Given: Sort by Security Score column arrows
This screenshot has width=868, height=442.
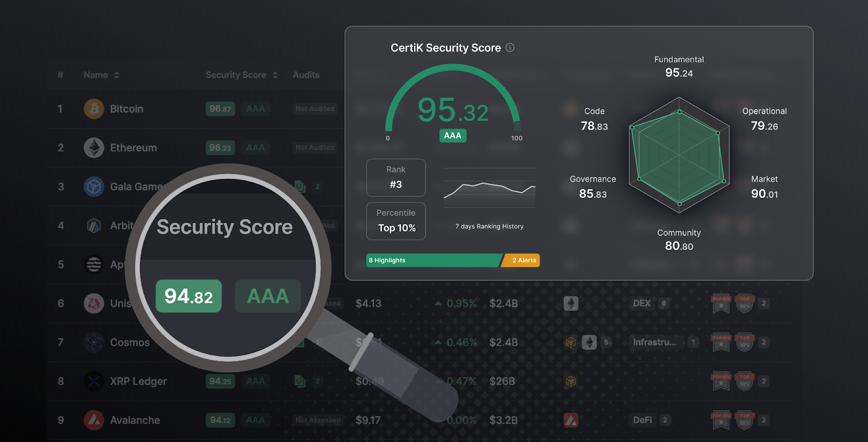Looking at the screenshot, I should [275, 75].
